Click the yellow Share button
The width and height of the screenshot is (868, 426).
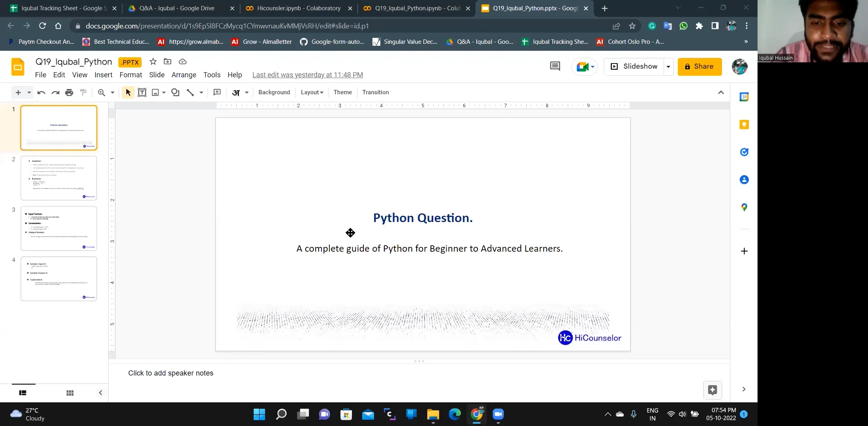tap(700, 66)
